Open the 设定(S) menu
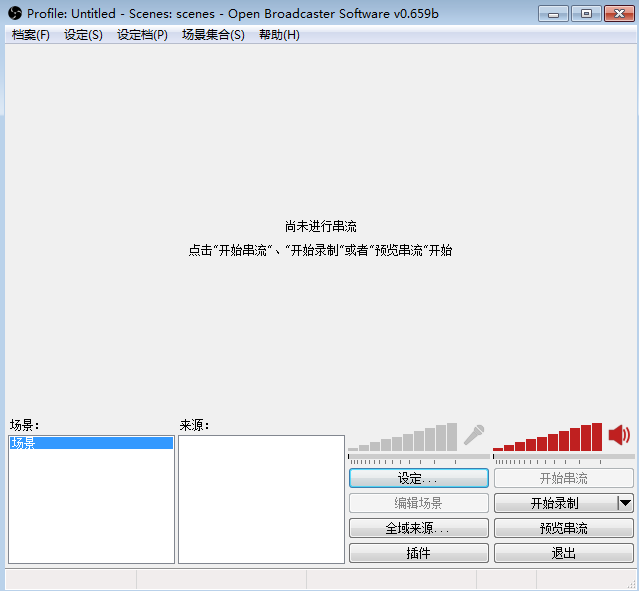Image resolution: width=639 pixels, height=591 pixels. click(83, 35)
